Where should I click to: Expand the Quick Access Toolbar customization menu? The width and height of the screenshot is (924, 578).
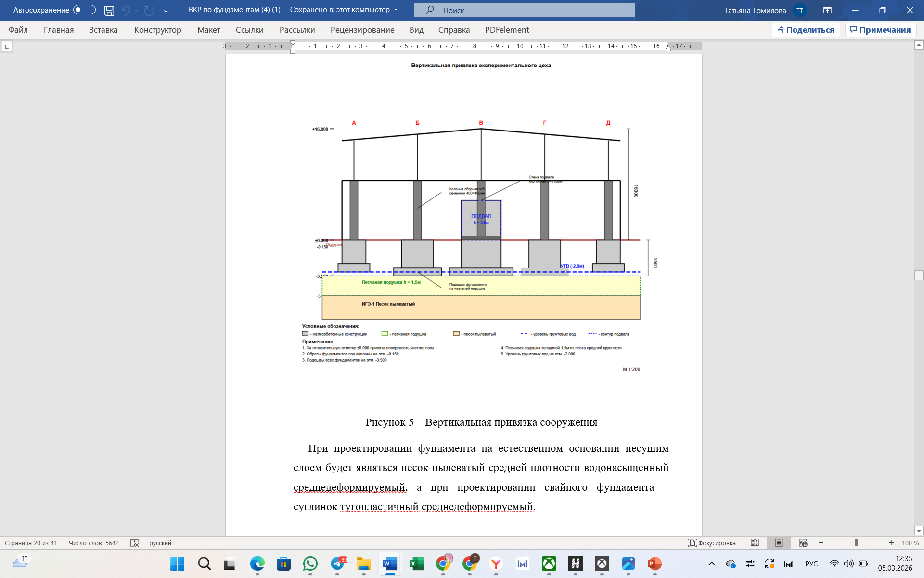(x=166, y=10)
